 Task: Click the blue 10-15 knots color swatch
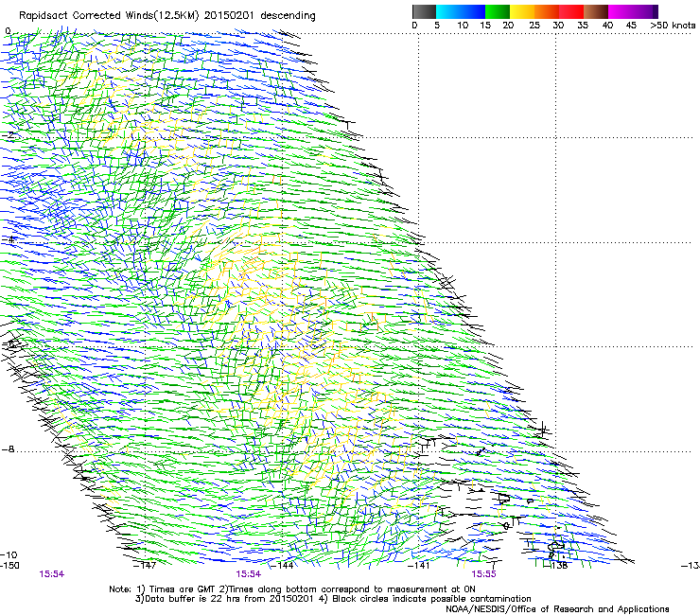click(473, 11)
